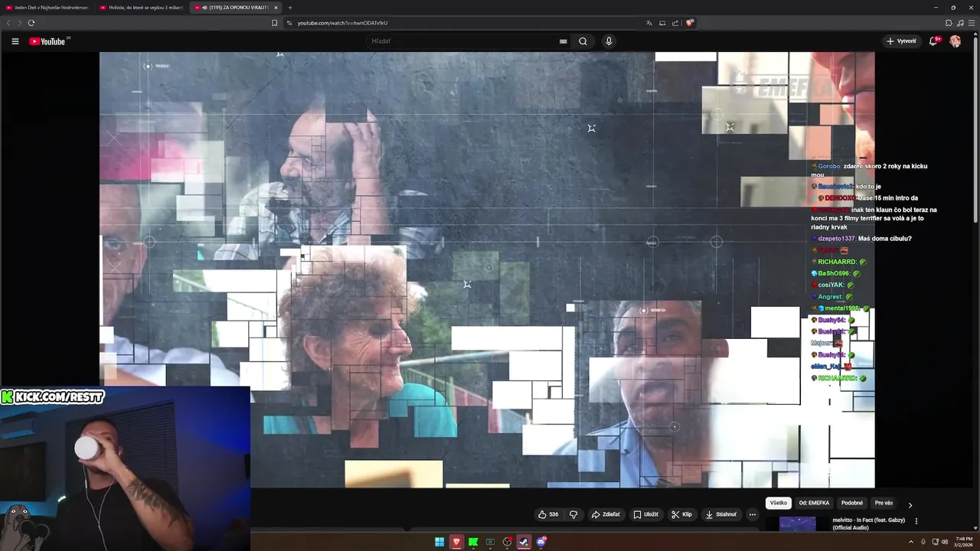Image resolution: width=980 pixels, height=551 pixels.
Task: Select the 'Od: EMEFKA' filter chip
Action: click(814, 503)
